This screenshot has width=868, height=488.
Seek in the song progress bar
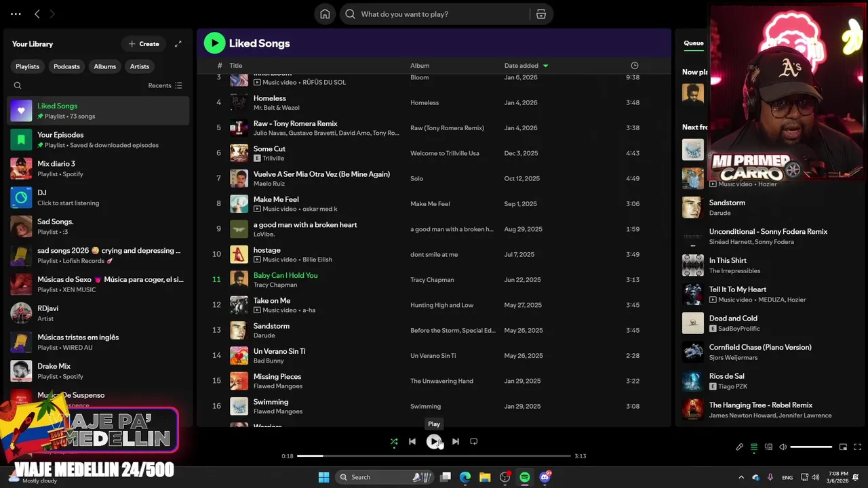pyautogui.click(x=434, y=456)
